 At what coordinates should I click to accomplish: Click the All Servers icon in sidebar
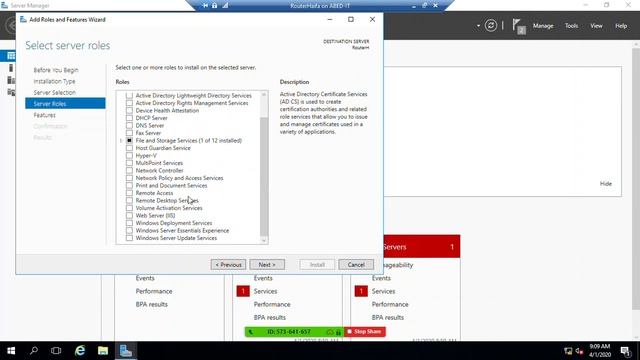pos(11,80)
